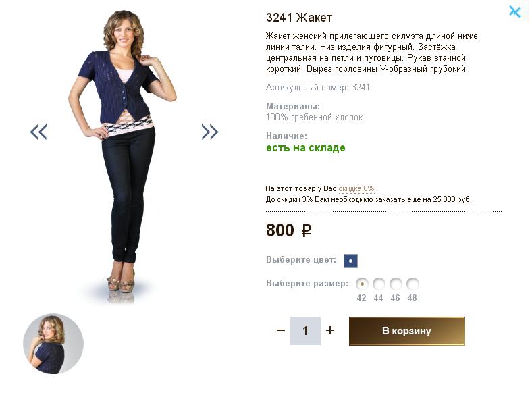Click the "3241 Жакет" product title
532x393 pixels.
[299, 18]
